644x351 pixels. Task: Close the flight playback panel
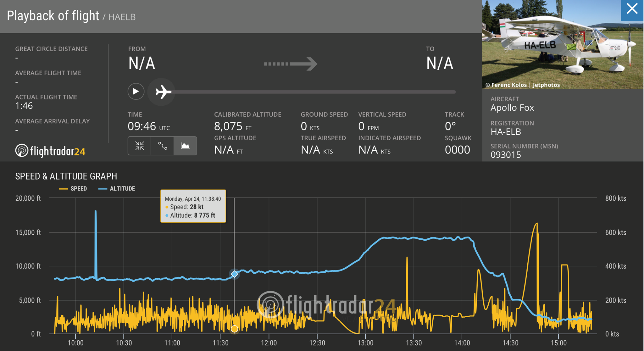(632, 9)
